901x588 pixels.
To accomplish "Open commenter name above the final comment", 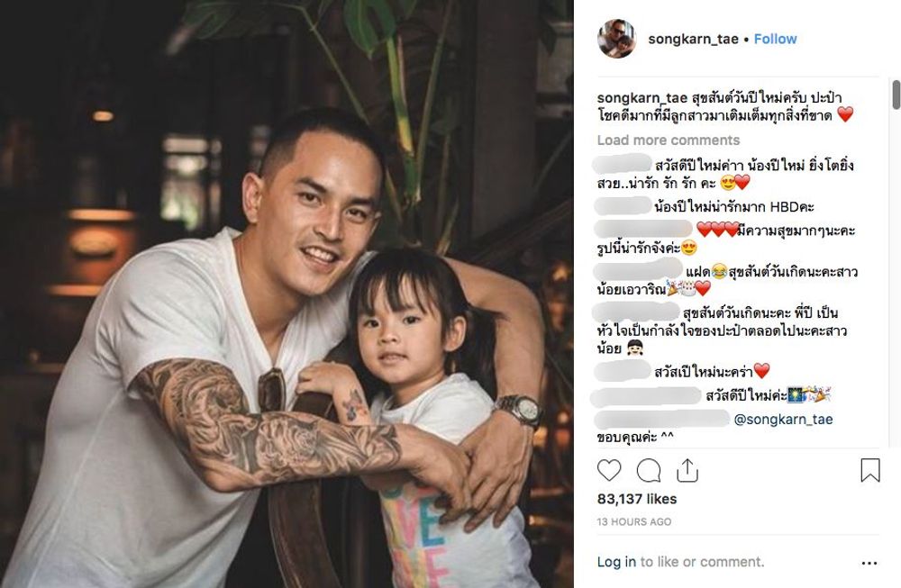I will point(662,420).
